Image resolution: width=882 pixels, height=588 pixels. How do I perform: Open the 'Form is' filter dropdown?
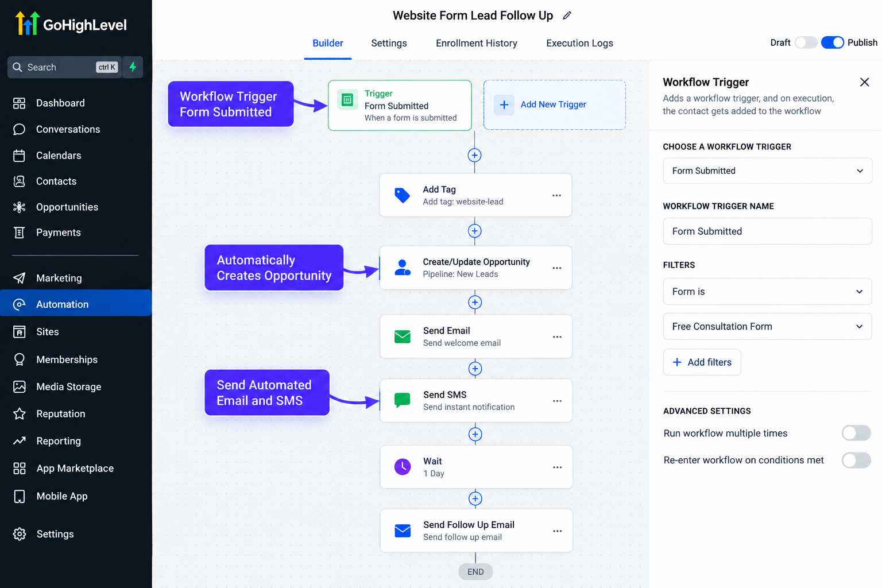tap(767, 292)
